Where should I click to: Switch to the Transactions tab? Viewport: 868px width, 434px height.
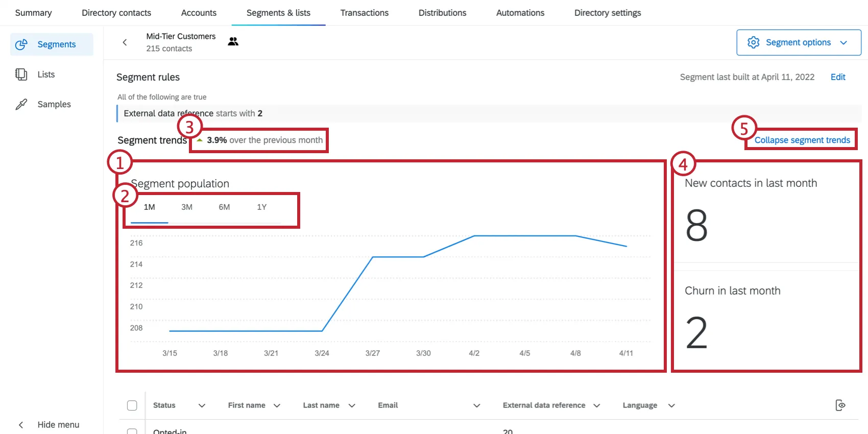[x=364, y=13]
